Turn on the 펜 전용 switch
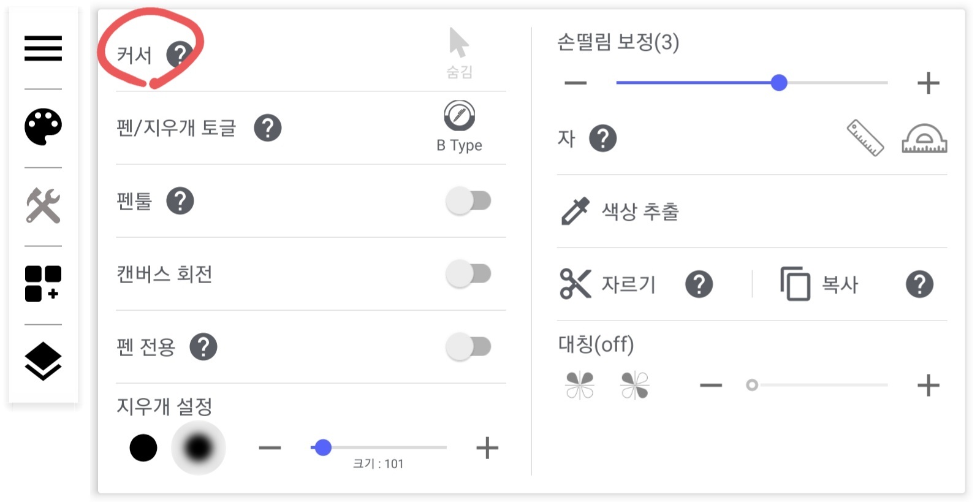The image size is (980, 502). (x=469, y=347)
